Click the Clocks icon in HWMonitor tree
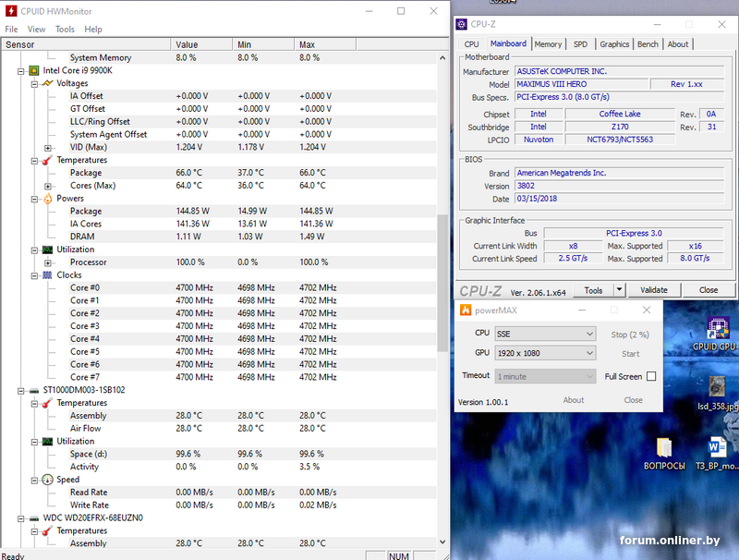 coord(48,274)
